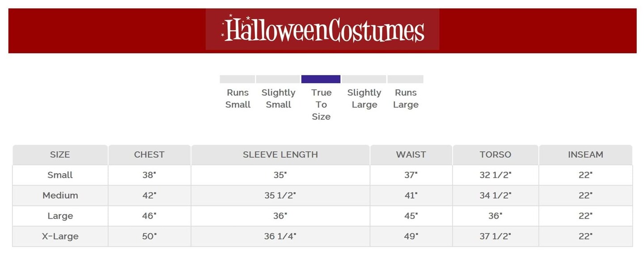Select the TORSO column header
Viewport: 644px width, 259px height.
[495, 155]
